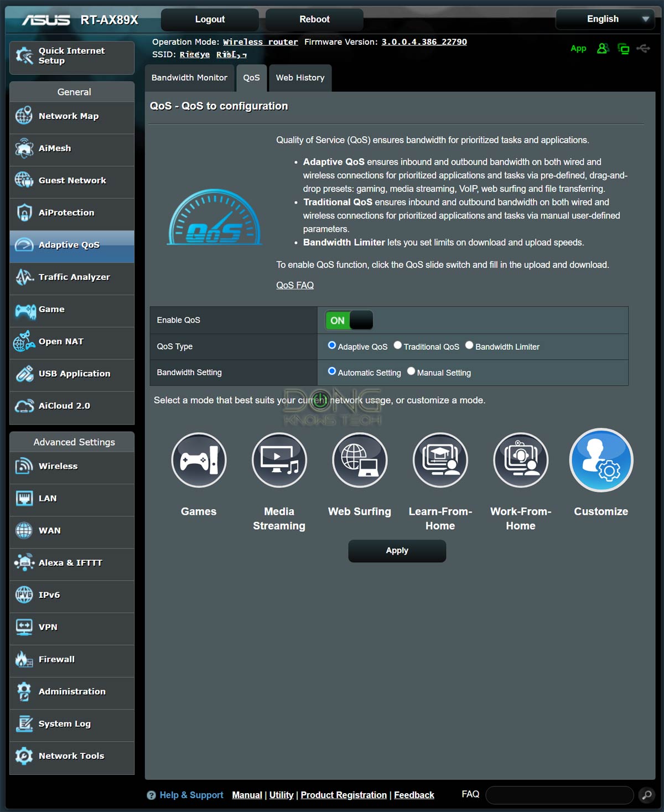The height and width of the screenshot is (812, 664).
Task: Select the Traditional QoS radio option
Action: coord(397,345)
